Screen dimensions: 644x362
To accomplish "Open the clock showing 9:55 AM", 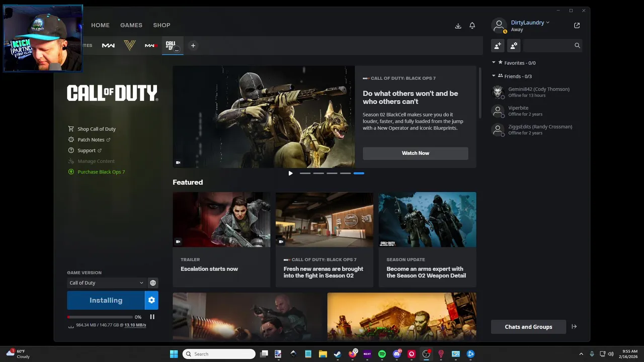I will coord(630,354).
